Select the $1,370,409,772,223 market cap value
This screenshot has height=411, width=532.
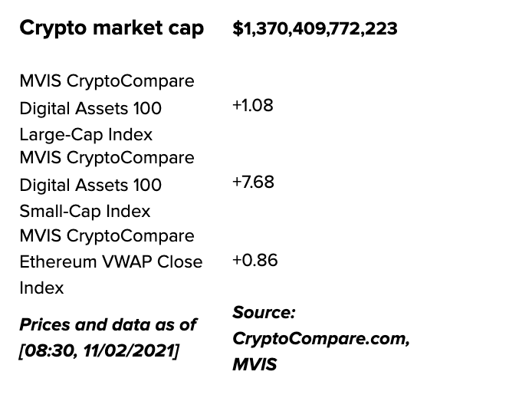[x=314, y=29]
